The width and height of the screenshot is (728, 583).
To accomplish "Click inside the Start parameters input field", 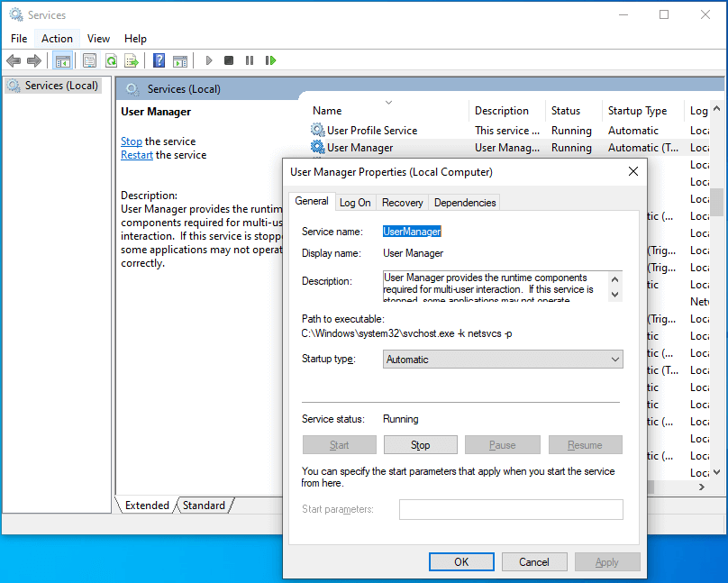I will point(511,509).
